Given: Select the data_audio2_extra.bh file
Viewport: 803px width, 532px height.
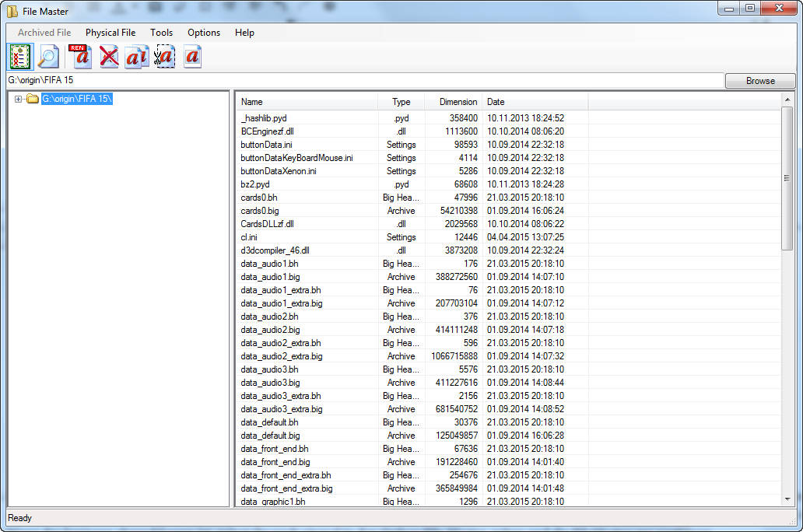Looking at the screenshot, I should pos(281,343).
